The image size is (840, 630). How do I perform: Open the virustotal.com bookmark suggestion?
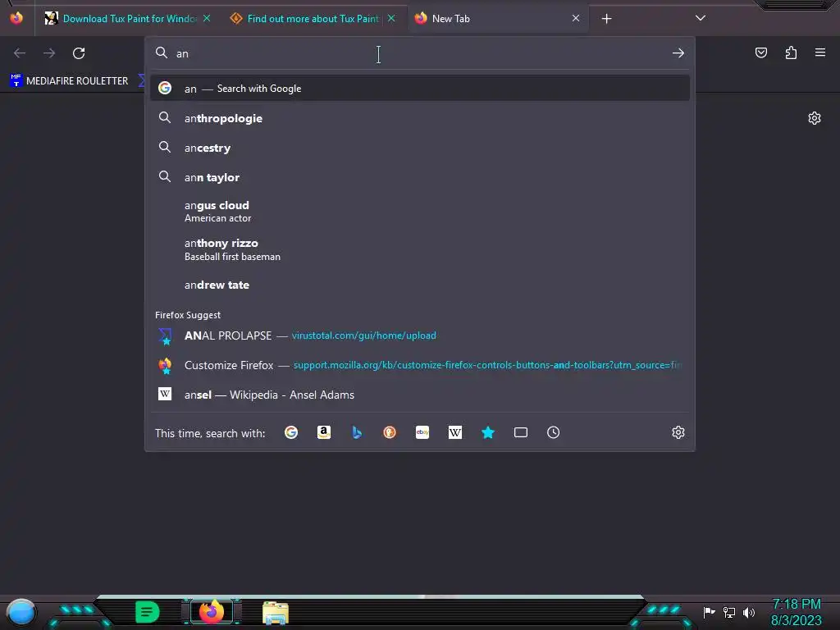click(x=420, y=336)
